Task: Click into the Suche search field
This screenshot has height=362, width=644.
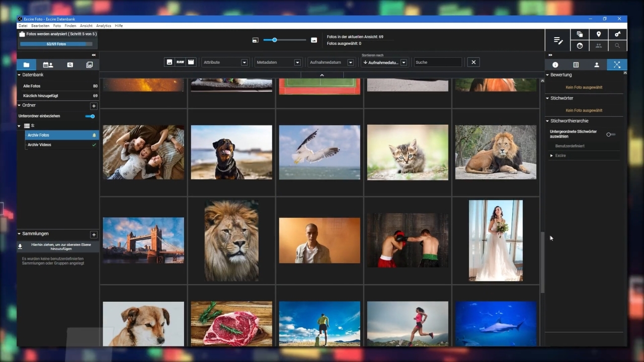Action: pyautogui.click(x=437, y=62)
